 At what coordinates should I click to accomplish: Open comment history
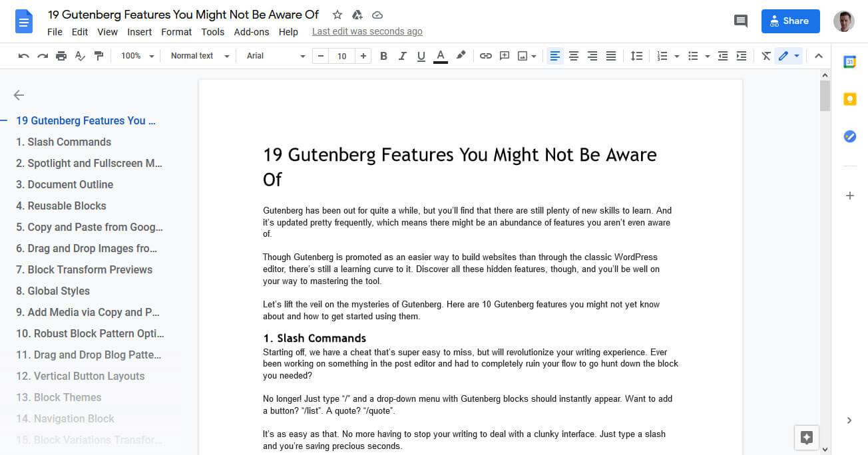coord(741,21)
